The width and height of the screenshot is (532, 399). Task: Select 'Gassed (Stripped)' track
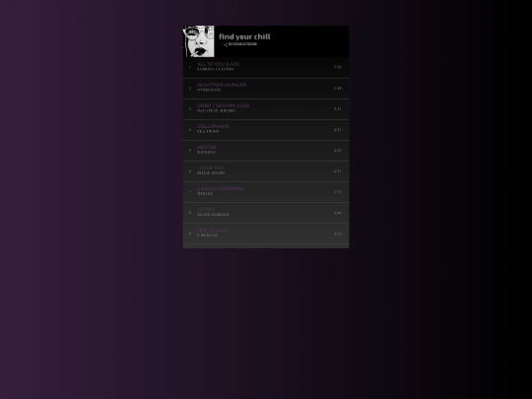[x=266, y=192]
